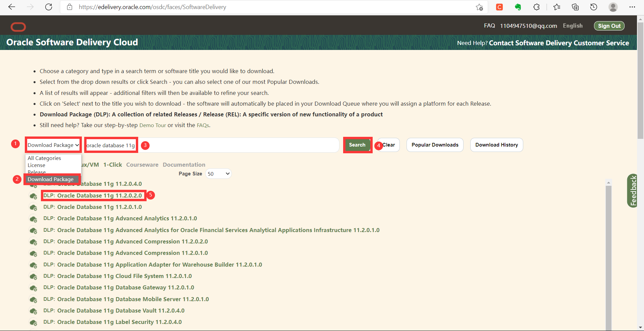The image size is (644, 331).
Task: Select License in the category list
Action: [x=36, y=165]
